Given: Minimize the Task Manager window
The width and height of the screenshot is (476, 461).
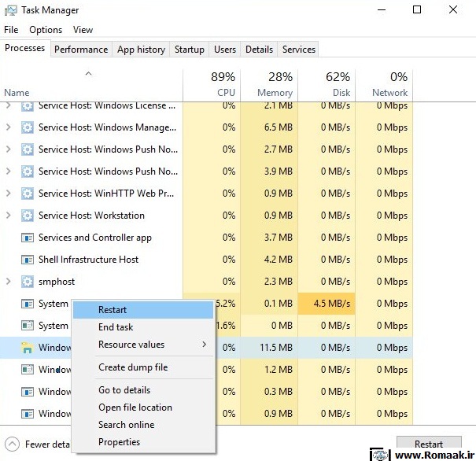Looking at the screenshot, I should point(382,9).
